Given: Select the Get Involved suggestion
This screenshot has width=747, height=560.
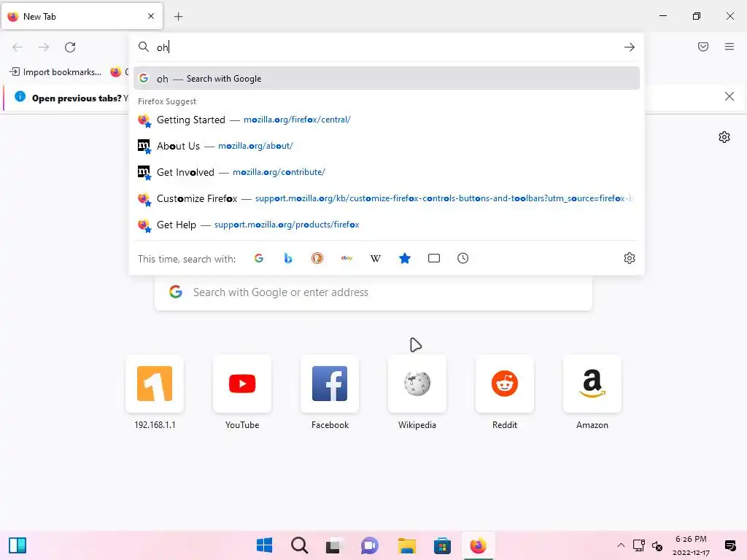Looking at the screenshot, I should [387, 172].
